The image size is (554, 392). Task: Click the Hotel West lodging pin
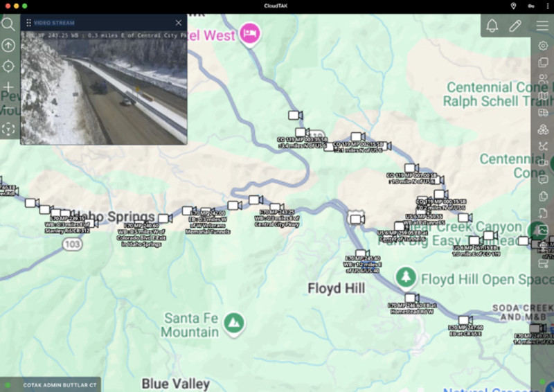click(250, 33)
